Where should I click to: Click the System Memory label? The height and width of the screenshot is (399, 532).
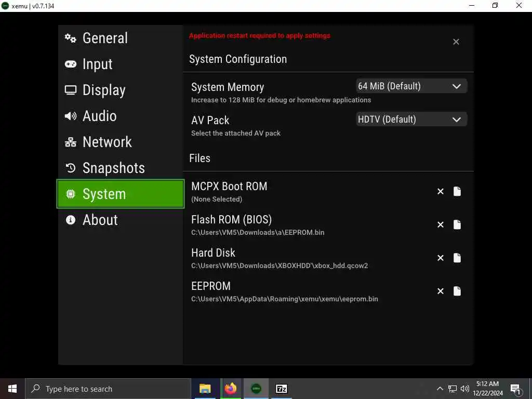(x=228, y=87)
